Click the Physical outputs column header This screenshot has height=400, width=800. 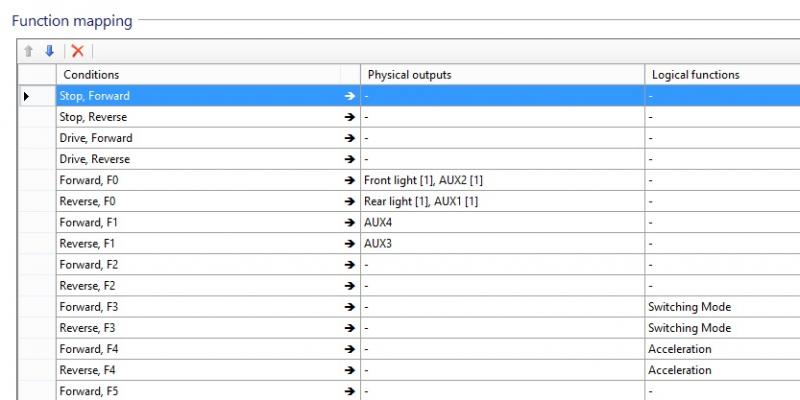coord(503,74)
